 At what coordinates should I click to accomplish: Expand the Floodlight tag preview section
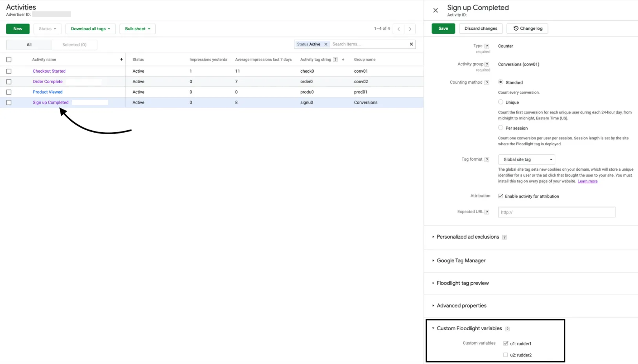[x=463, y=283]
